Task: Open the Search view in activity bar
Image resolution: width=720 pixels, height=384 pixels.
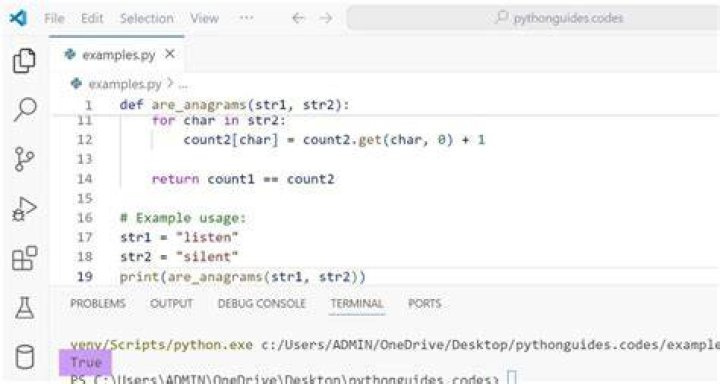Action: pyautogui.click(x=25, y=109)
